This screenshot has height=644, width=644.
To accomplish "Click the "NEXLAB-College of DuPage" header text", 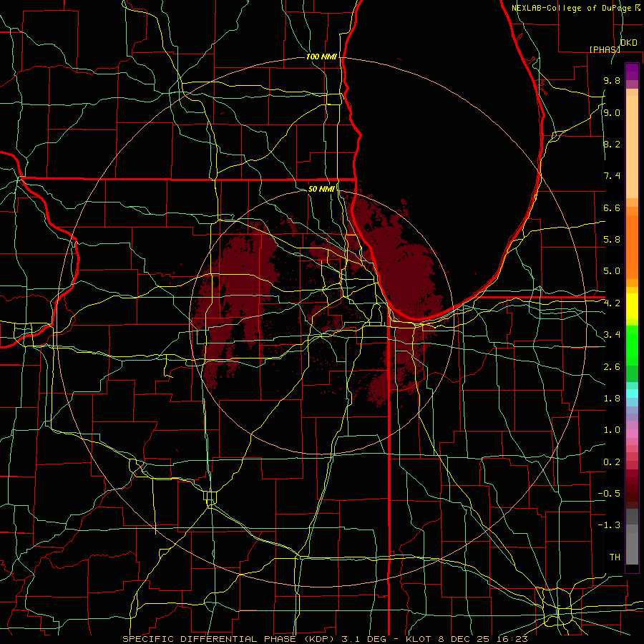I will (x=572, y=8).
